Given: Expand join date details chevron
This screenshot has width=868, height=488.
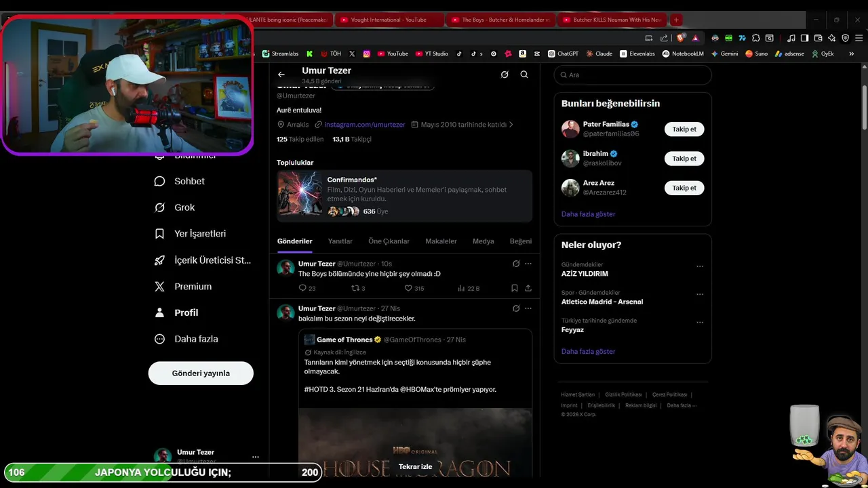Looking at the screenshot, I should coord(511,125).
